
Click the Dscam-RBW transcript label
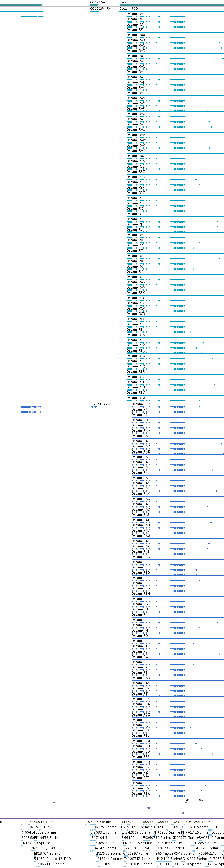click(136, 398)
